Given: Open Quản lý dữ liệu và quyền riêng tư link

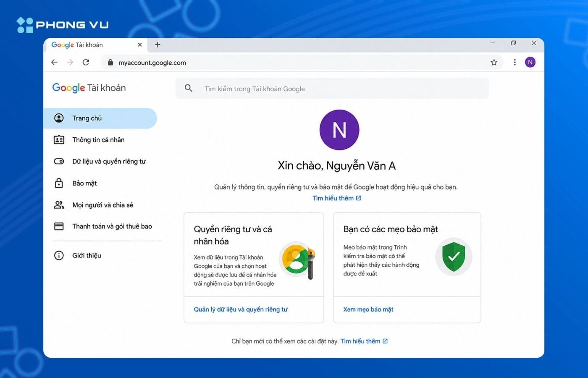Looking at the screenshot, I should [x=241, y=310].
